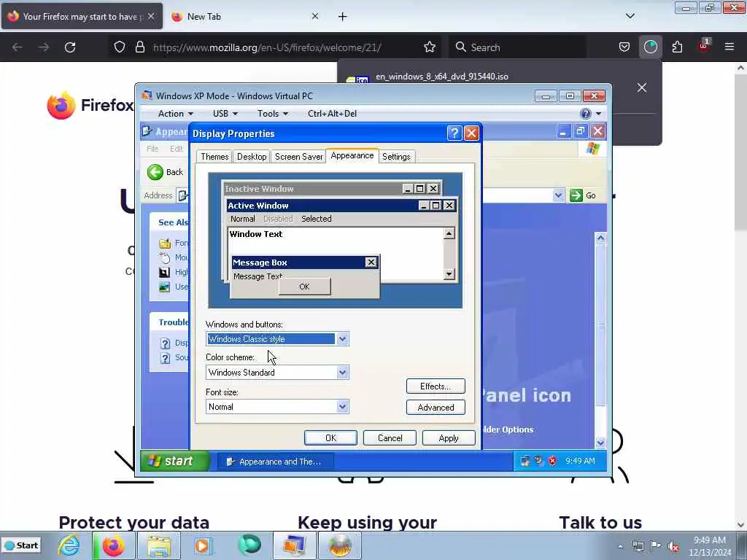This screenshot has width=747, height=560.
Task: Send Ctrl+Alt+Del to the virtual machine
Action: [332, 113]
